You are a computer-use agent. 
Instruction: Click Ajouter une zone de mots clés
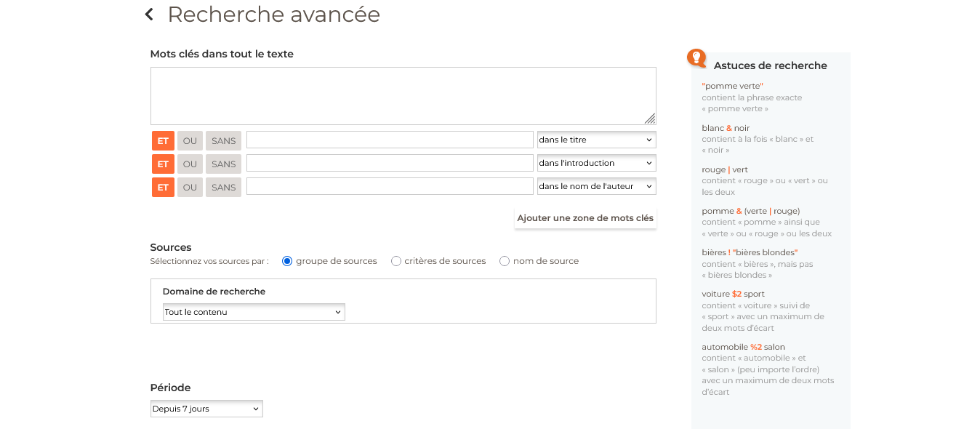[x=585, y=217]
